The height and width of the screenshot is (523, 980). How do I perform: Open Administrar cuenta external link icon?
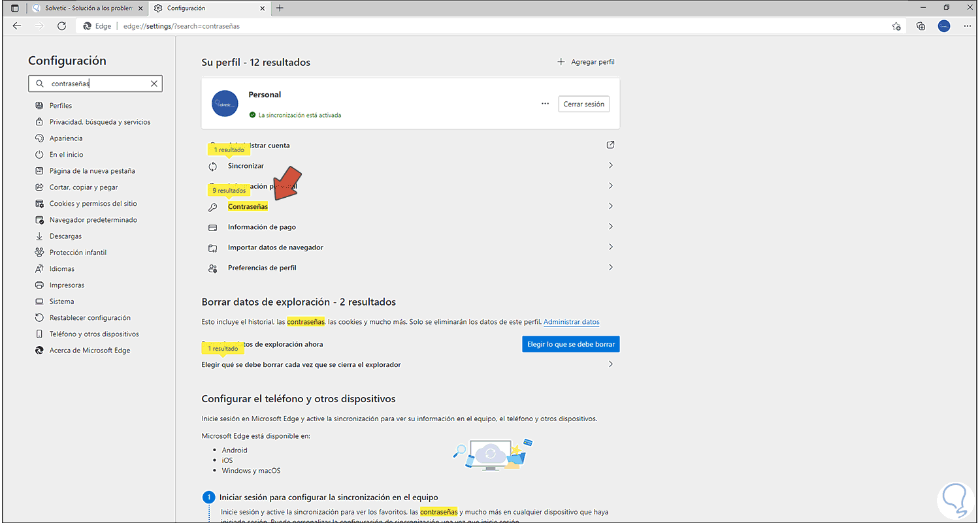pyautogui.click(x=610, y=145)
